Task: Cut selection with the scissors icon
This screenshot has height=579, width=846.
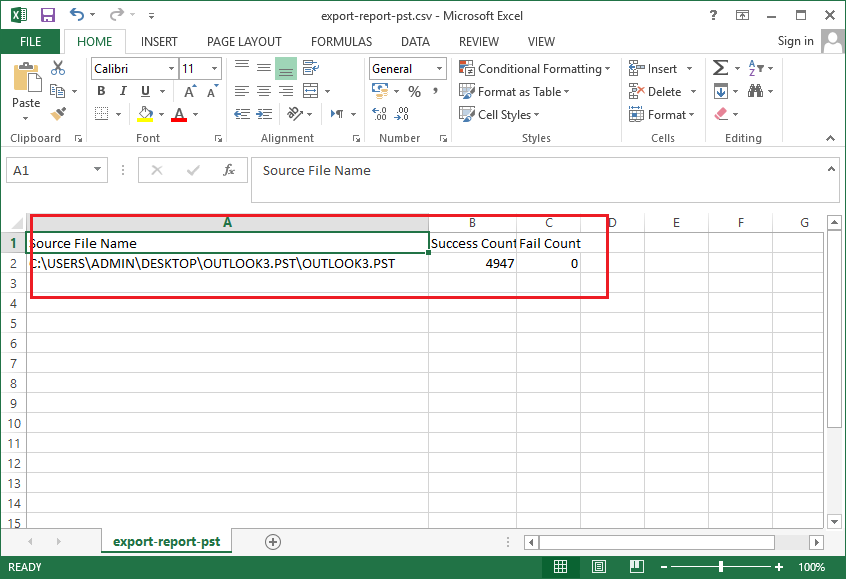Action: pyautogui.click(x=58, y=68)
